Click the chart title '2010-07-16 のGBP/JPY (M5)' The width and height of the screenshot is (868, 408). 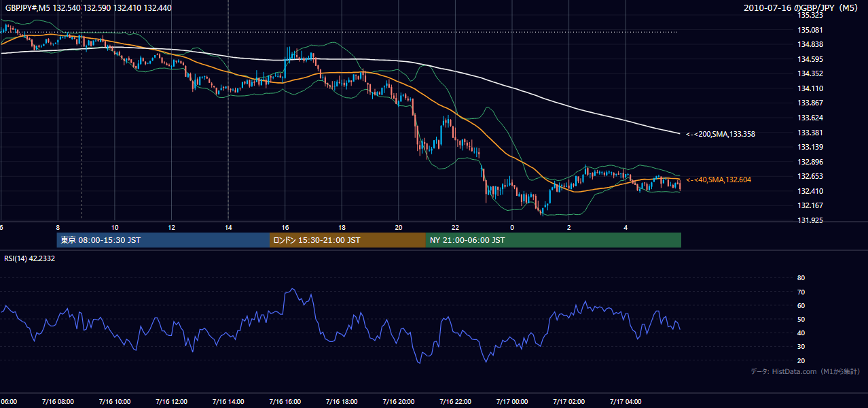(802, 7)
